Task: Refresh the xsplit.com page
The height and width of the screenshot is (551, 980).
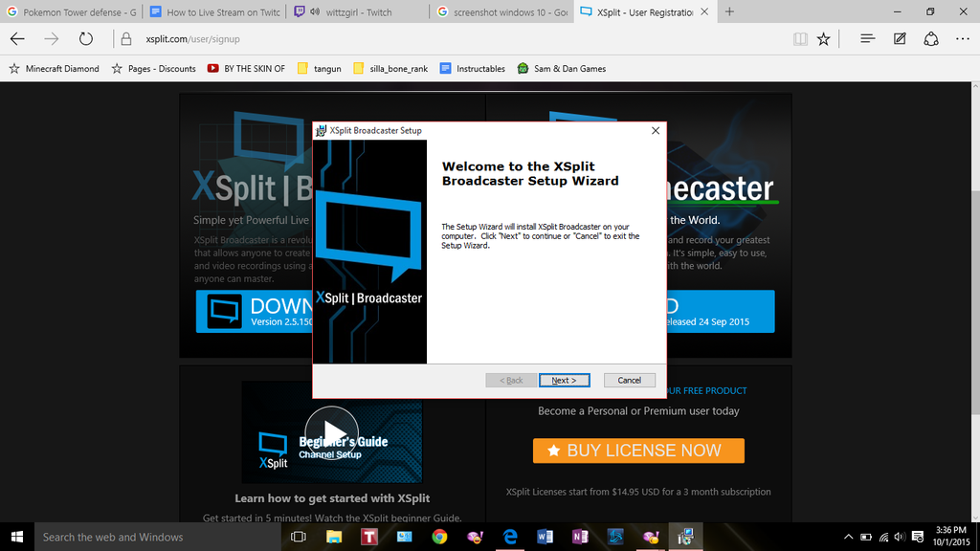Action: click(85, 38)
